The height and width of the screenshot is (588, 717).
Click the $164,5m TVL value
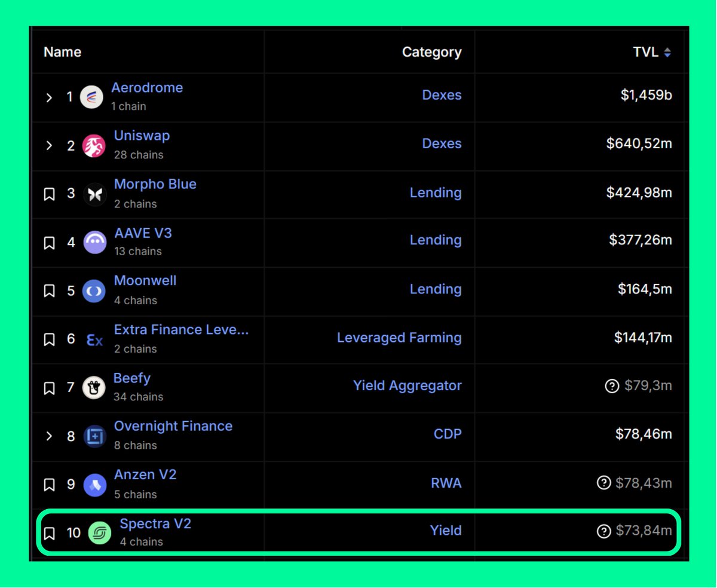(645, 289)
